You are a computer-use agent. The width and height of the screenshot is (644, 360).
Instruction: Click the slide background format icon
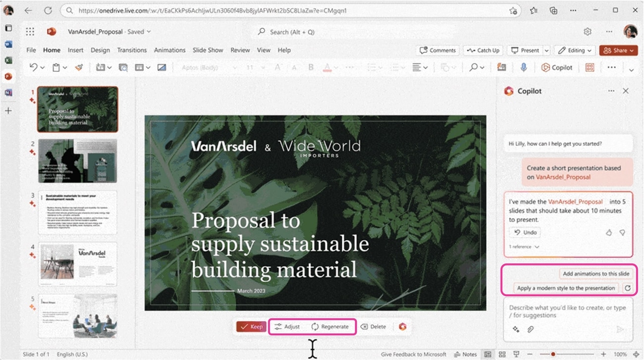click(161, 67)
